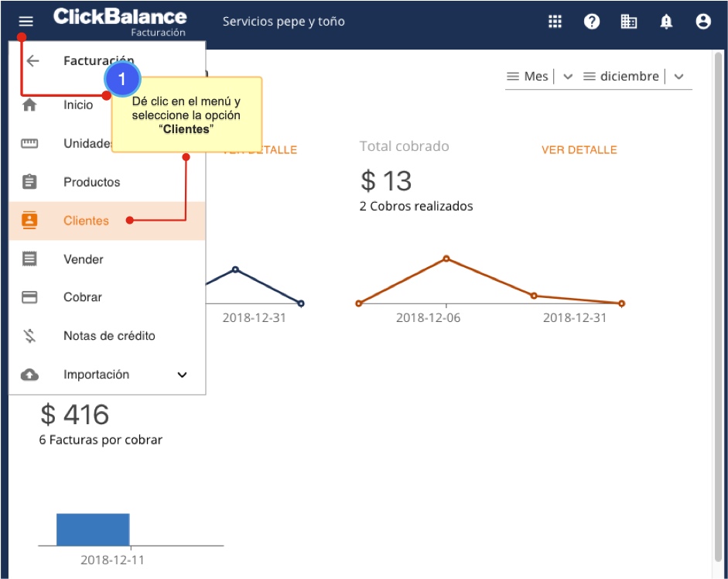Viewport: 728px width, 579px height.
Task: Open the user account profile icon
Action: [x=703, y=22]
